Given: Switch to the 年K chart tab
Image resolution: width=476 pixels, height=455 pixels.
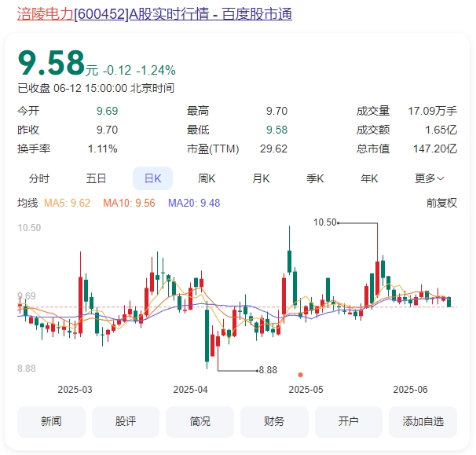Looking at the screenshot, I should [369, 178].
